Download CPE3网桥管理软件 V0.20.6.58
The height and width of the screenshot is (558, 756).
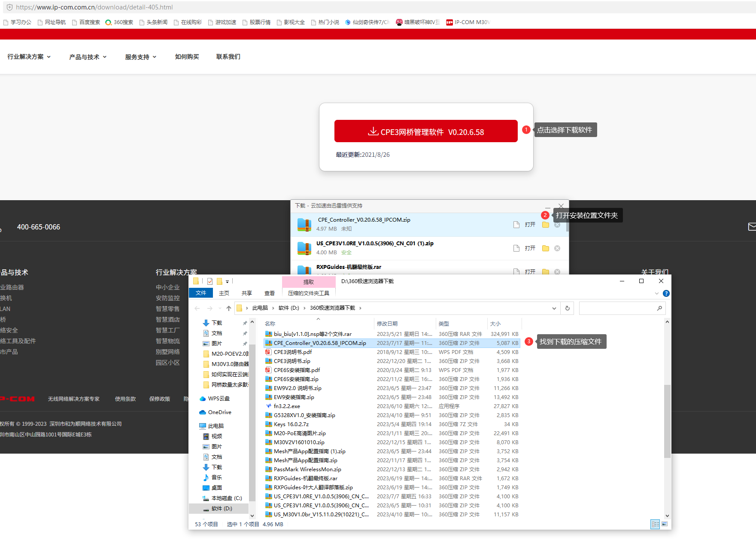[x=425, y=131]
